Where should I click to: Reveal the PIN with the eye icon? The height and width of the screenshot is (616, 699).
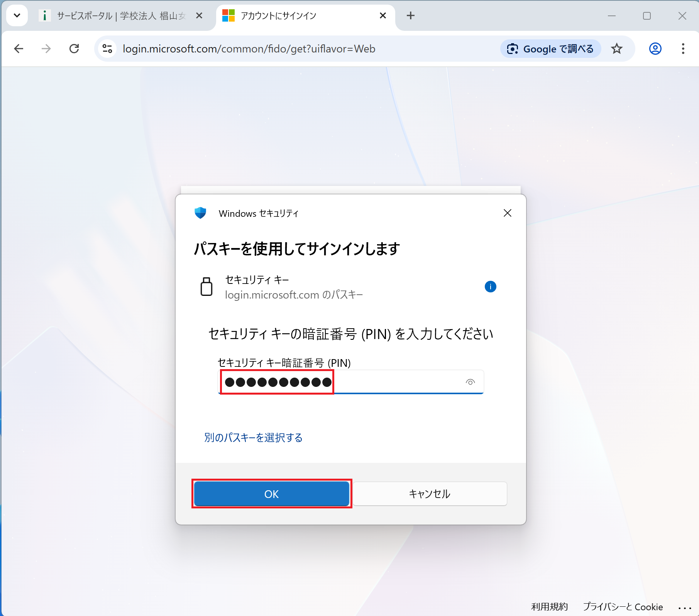[x=470, y=382]
